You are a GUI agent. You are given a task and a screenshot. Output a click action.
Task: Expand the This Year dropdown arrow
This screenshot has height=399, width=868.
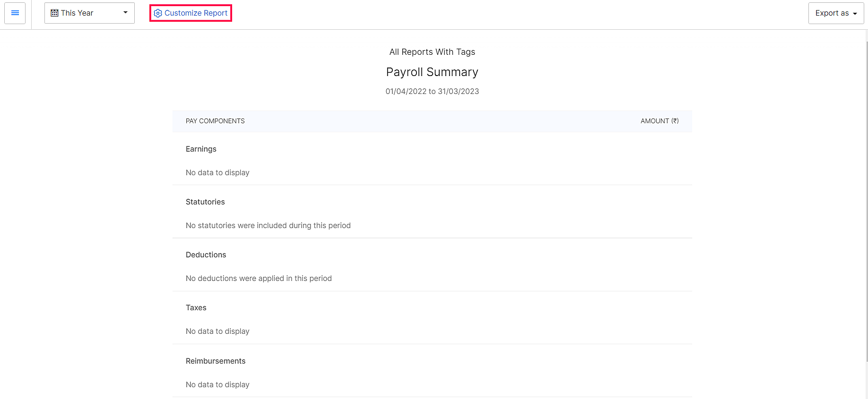(x=125, y=13)
